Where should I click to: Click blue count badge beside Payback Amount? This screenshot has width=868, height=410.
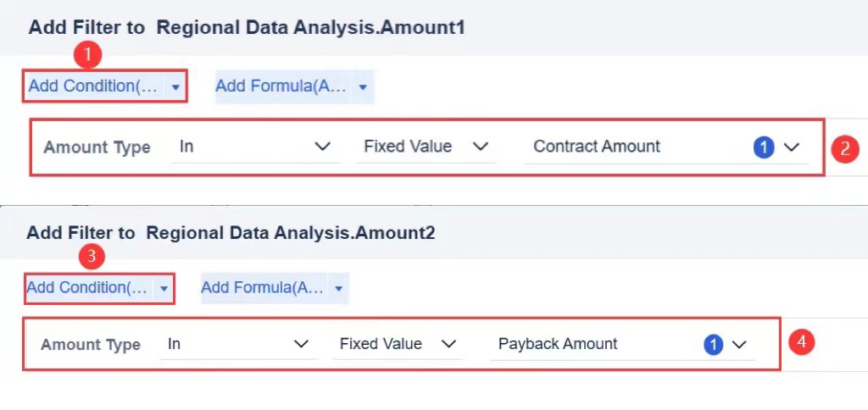click(x=714, y=345)
